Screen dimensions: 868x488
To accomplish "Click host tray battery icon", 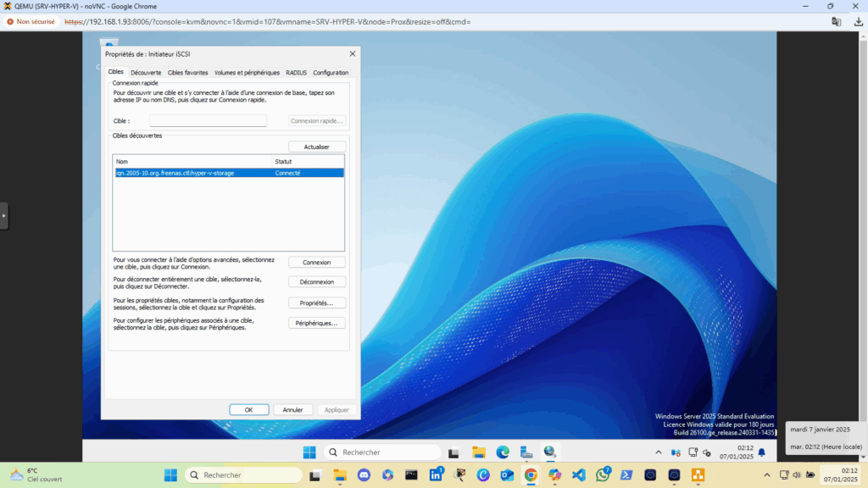I will tap(810, 474).
